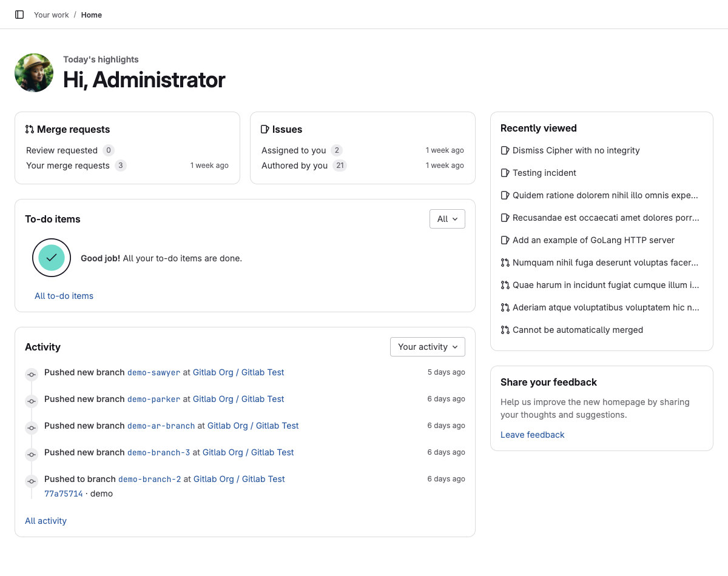The width and height of the screenshot is (728, 576).
Task: Select the Home breadcrumb item
Action: point(91,15)
